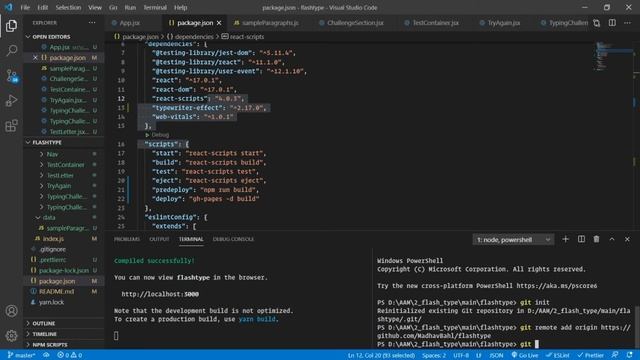Open README.md in the file tree

click(x=56, y=292)
